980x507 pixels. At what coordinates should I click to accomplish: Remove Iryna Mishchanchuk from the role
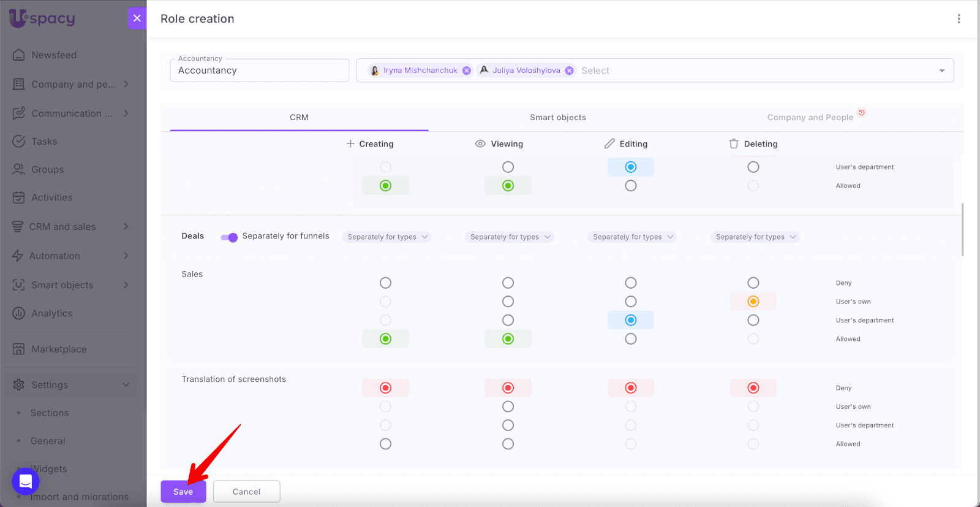coord(467,71)
